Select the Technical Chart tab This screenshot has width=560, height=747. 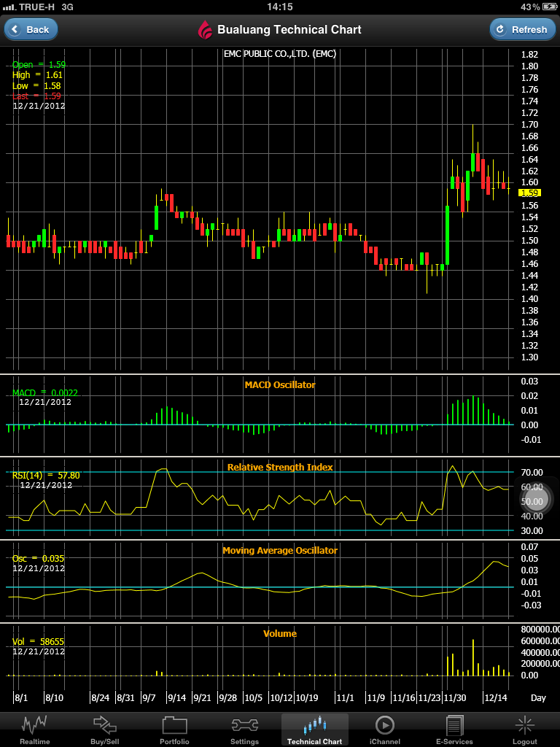(315, 729)
